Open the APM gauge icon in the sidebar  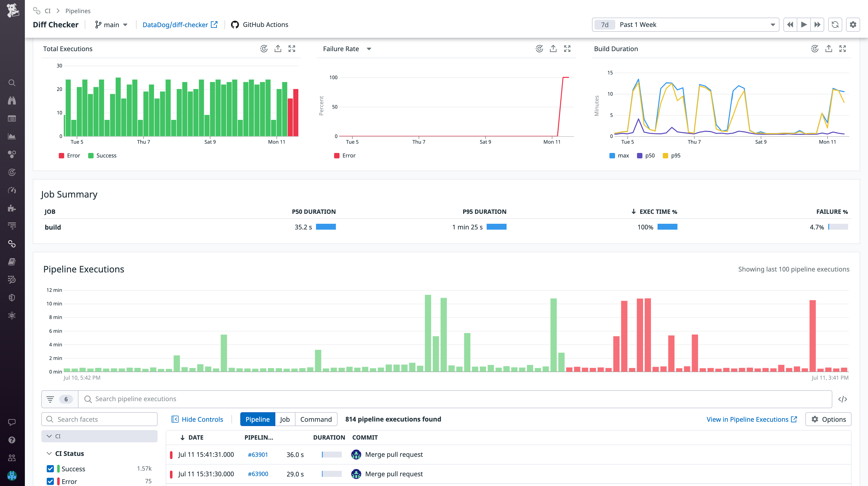[12, 190]
